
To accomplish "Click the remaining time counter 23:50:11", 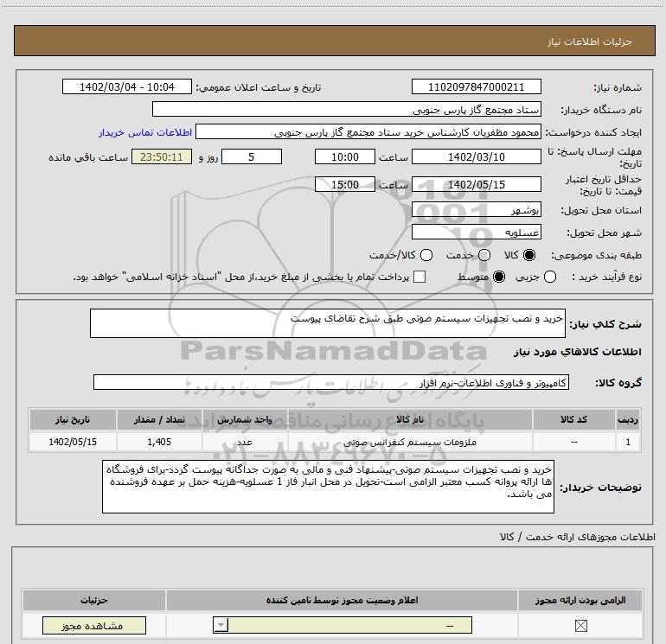I will [x=162, y=156].
